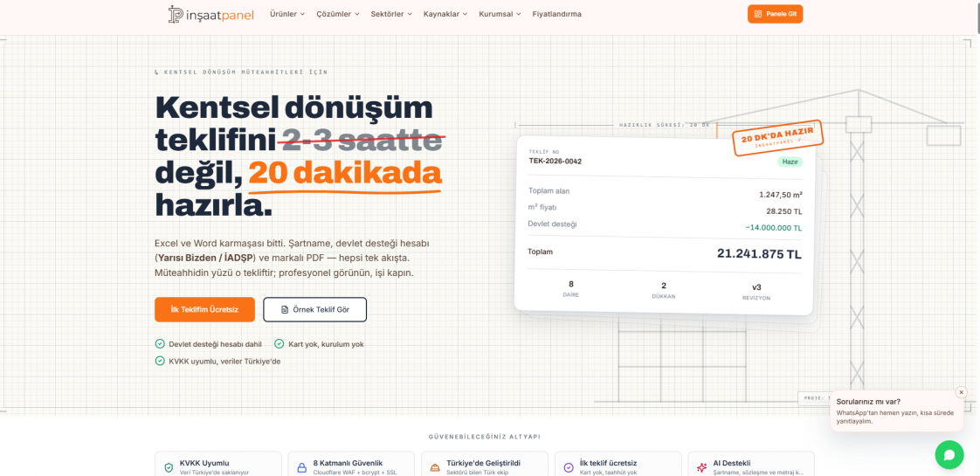This screenshot has width=980, height=476.
Task: Click the KVKK uyumlu, veriler Türkiye'de text
Action: point(224,361)
